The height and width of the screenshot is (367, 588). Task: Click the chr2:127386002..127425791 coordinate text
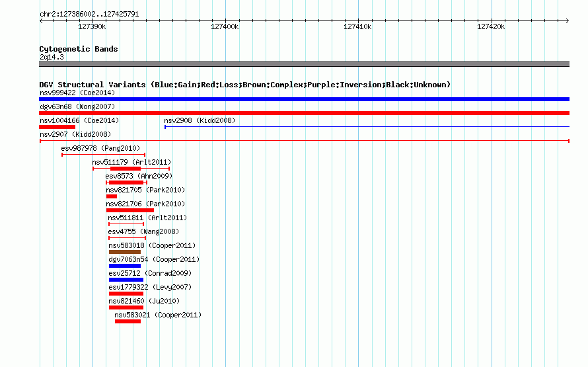pyautogui.click(x=89, y=14)
